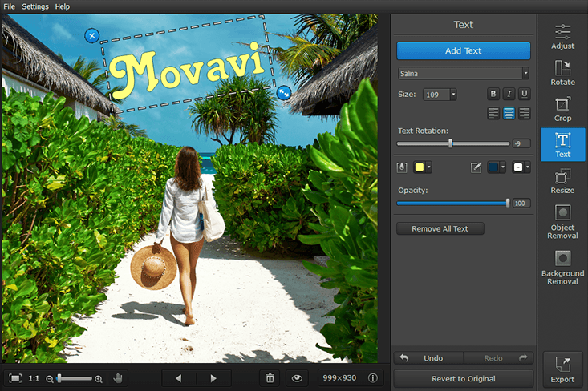Expand the yellow text color dropdown
588x391 pixels.
[x=429, y=167]
